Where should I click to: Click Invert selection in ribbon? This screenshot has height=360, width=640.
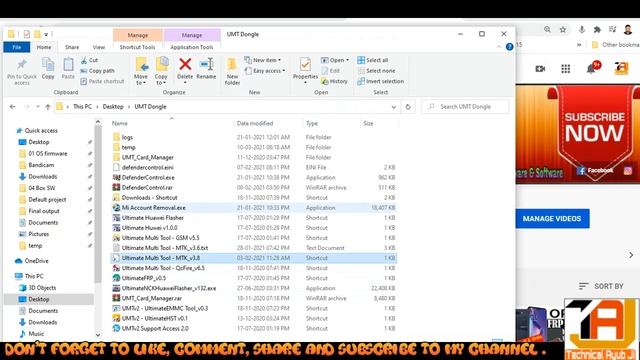click(380, 81)
